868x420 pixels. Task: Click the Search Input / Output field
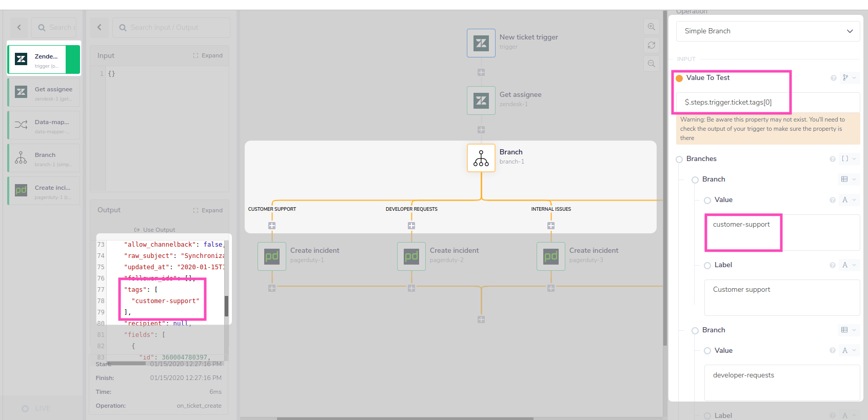tap(171, 28)
